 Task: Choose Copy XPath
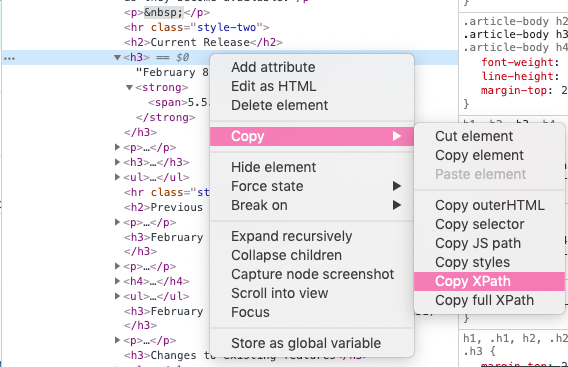tap(489, 281)
